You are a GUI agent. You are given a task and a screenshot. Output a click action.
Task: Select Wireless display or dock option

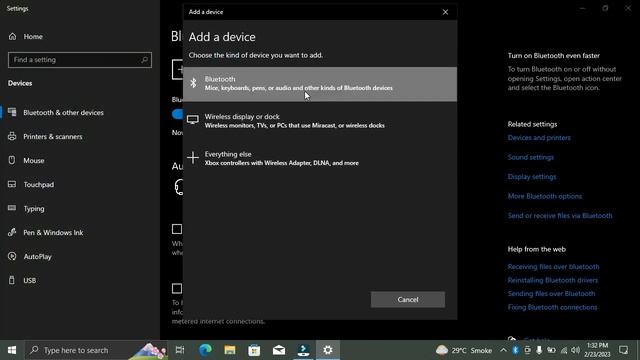(x=320, y=121)
